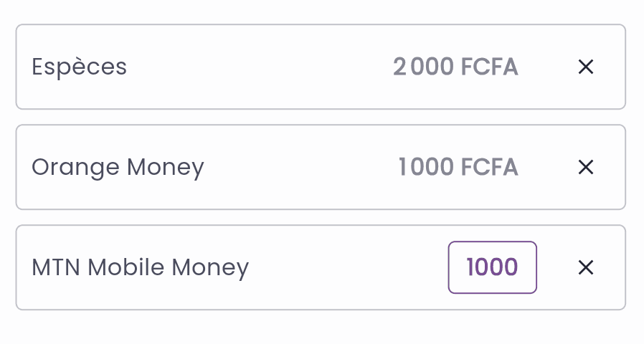Click the 1 000 figure in Orange Money row
644x344 pixels.
click(x=426, y=168)
